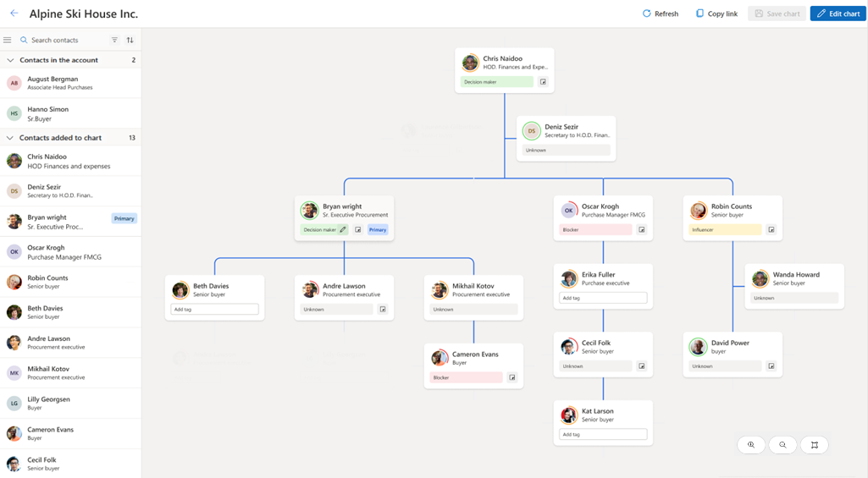Collapse the Contacts added to chart section
Screen dimensions: 868x478
(10, 138)
